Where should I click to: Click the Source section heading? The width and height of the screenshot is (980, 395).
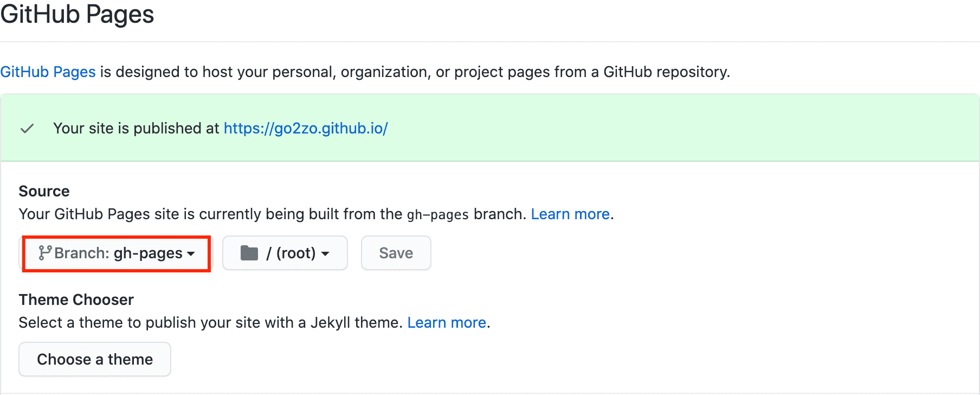(x=44, y=192)
